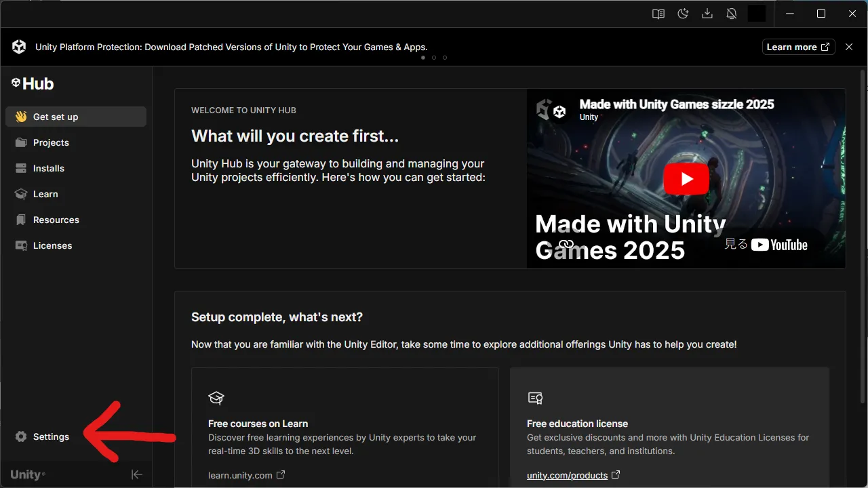The image size is (868, 488).
Task: Toggle dark mode with the moon icon
Action: coord(683,14)
